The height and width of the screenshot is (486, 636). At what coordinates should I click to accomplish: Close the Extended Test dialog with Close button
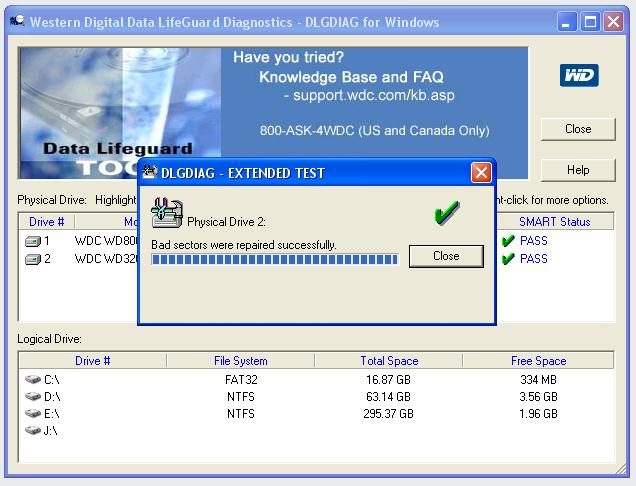coord(446,256)
